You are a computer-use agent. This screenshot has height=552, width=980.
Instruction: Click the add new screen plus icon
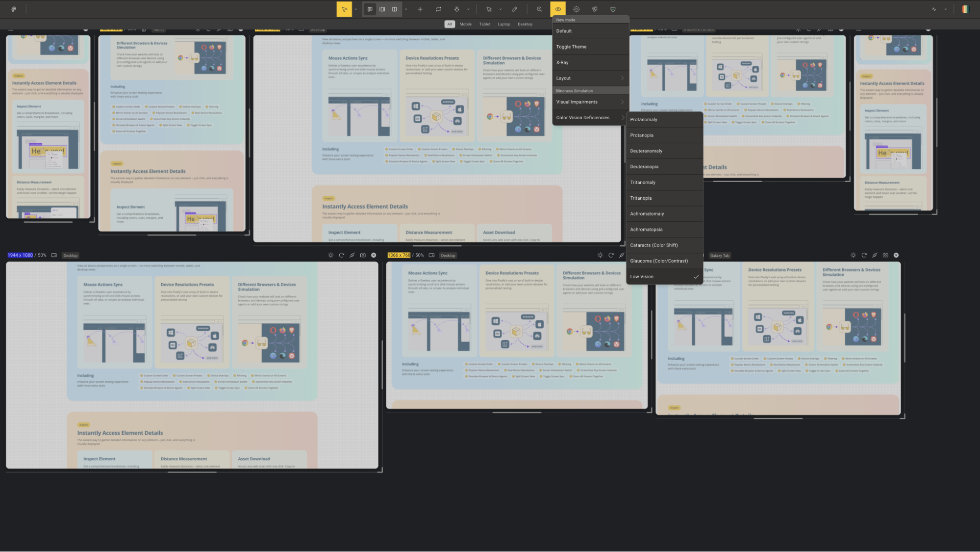[420, 9]
